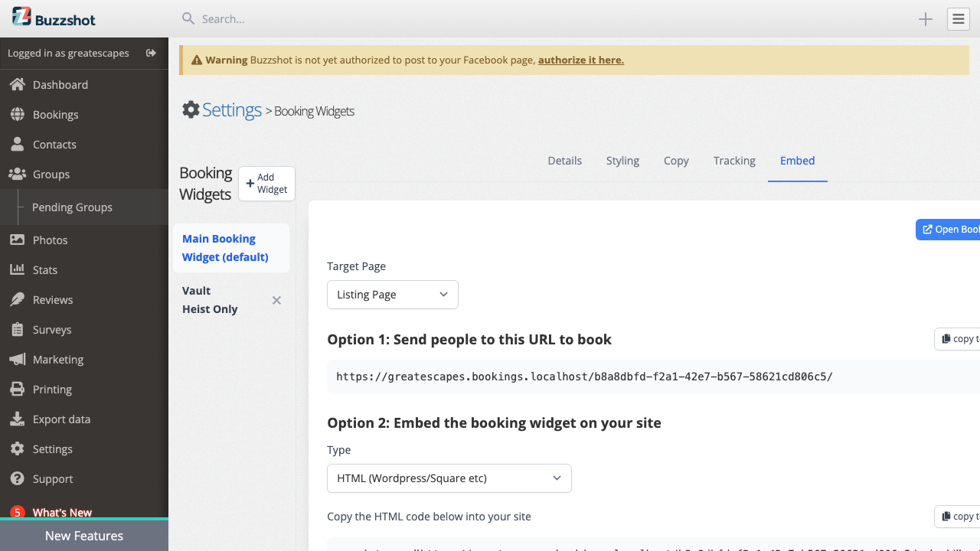Click the authorize it here warning link
980x551 pixels.
click(x=580, y=59)
